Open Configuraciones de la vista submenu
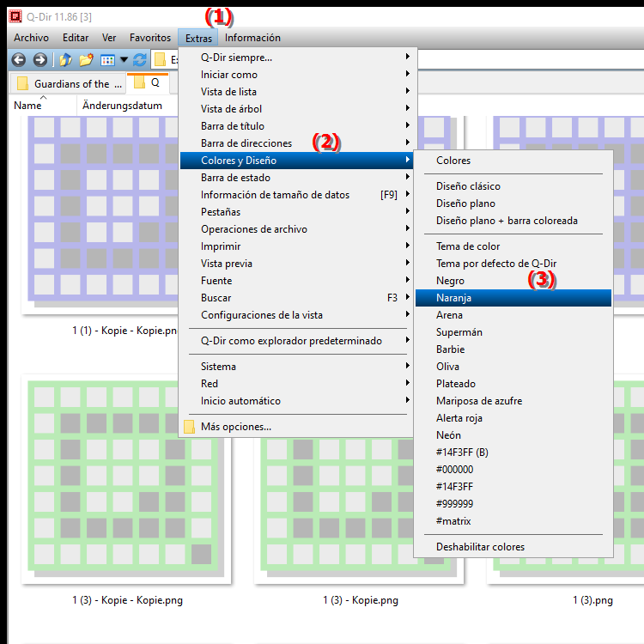 296,315
